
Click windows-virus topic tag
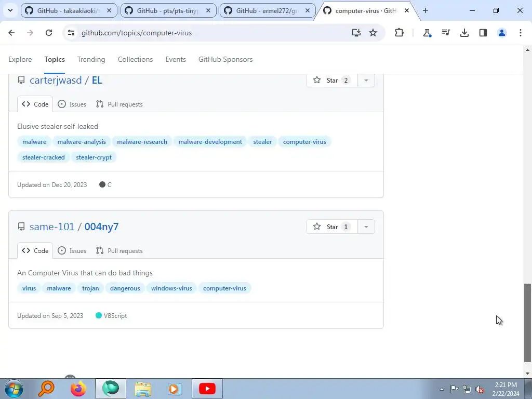pos(171,288)
